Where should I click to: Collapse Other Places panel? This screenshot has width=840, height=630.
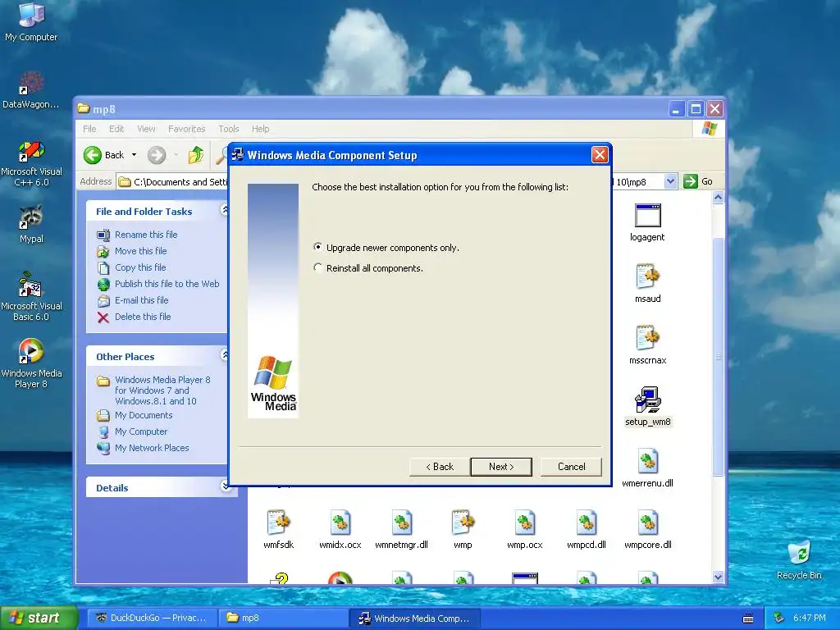pyautogui.click(x=225, y=354)
